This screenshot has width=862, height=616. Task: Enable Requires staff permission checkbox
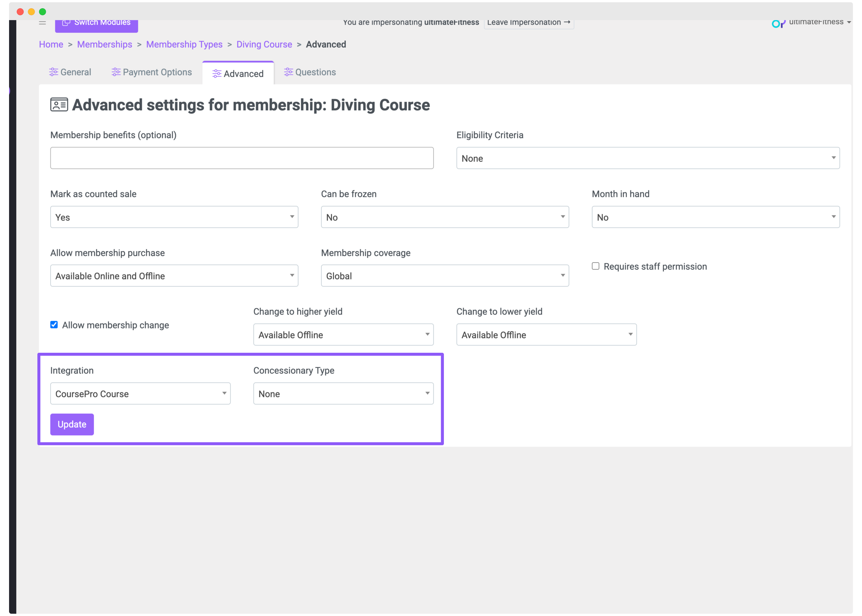[595, 266]
